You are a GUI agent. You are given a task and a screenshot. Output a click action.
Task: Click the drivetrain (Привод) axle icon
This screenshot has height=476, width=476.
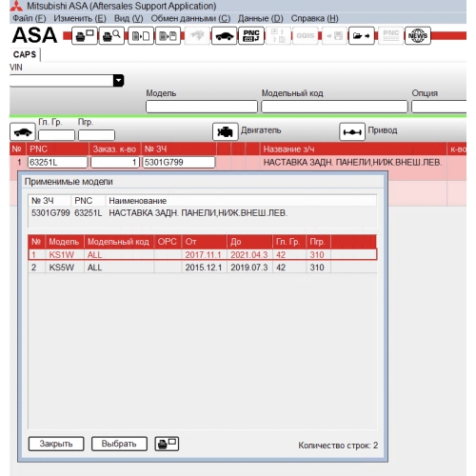coord(352,131)
